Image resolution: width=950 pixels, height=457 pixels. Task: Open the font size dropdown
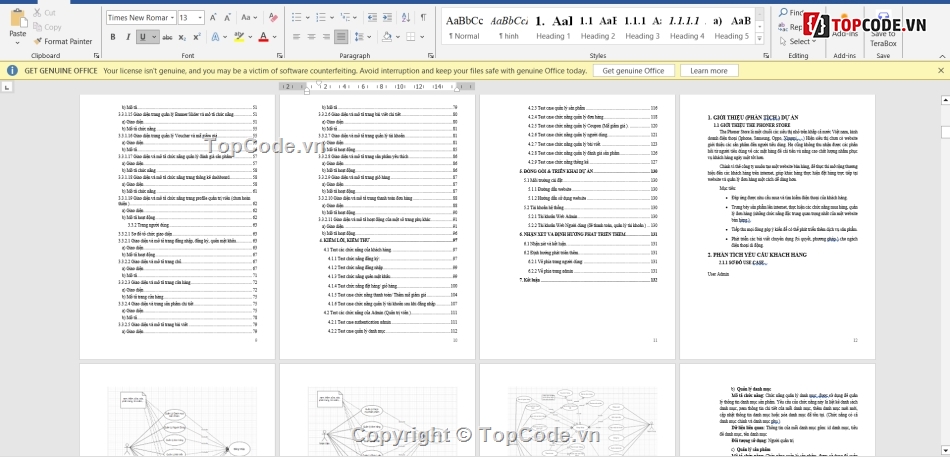point(198,18)
